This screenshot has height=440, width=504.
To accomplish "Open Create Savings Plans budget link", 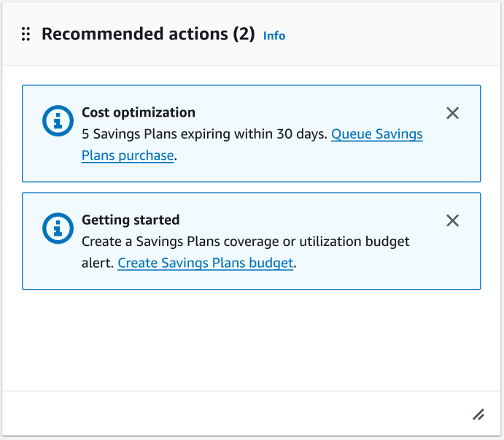I will pos(206,263).
